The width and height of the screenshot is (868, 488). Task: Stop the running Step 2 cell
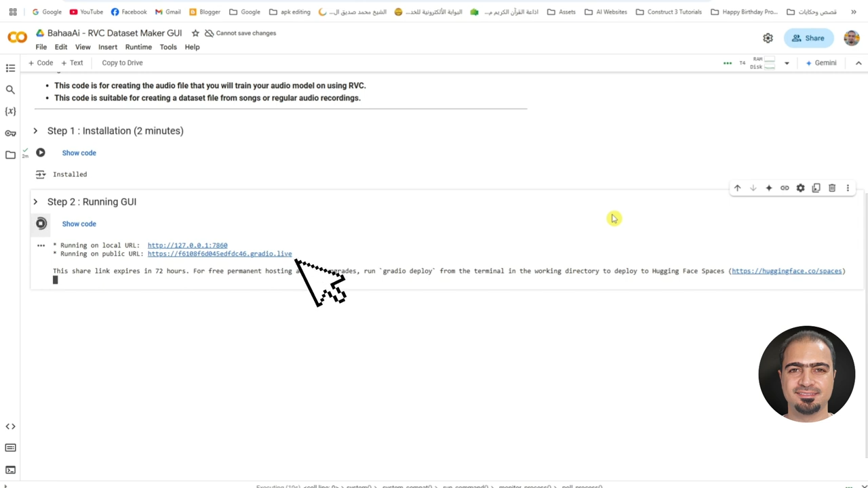click(x=41, y=224)
